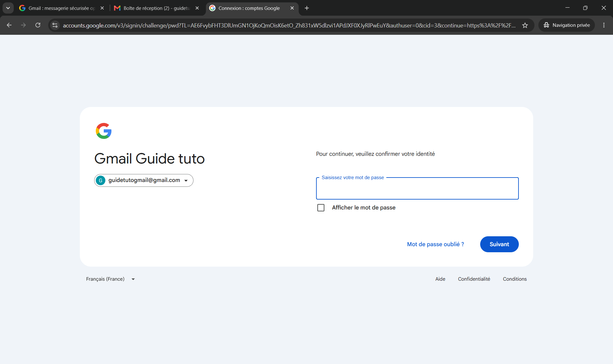Viewport: 613px width, 364px height.
Task: Open the Confidentialité link
Action: coord(474,279)
